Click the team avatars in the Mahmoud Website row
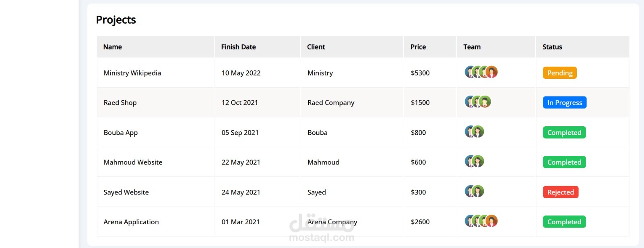644x248 pixels. click(474, 161)
